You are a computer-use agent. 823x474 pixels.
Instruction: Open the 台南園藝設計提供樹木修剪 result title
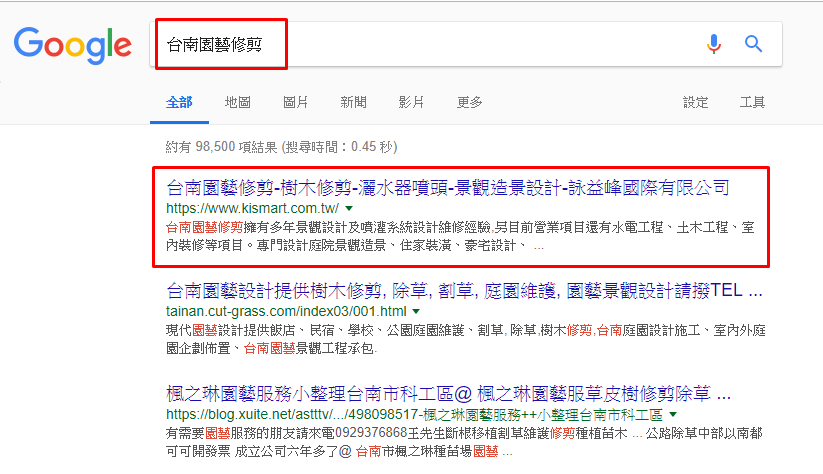pos(465,291)
